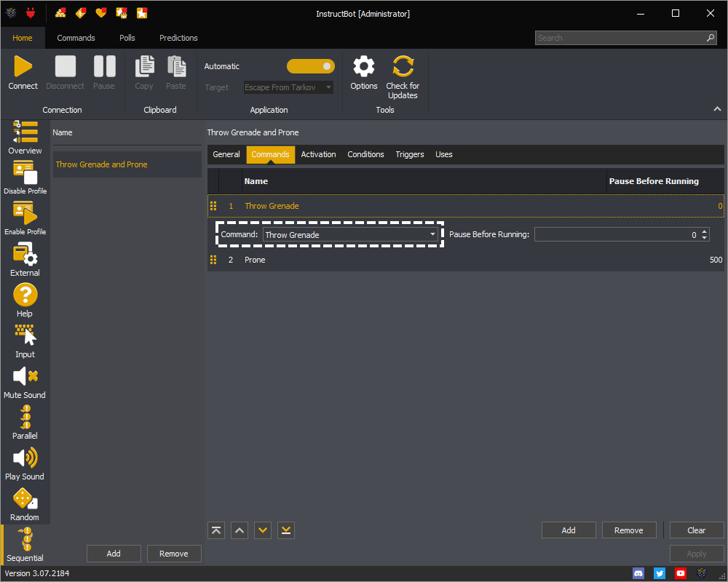Toggle the Automatic application switch
The width and height of the screenshot is (728, 582).
pyautogui.click(x=311, y=66)
